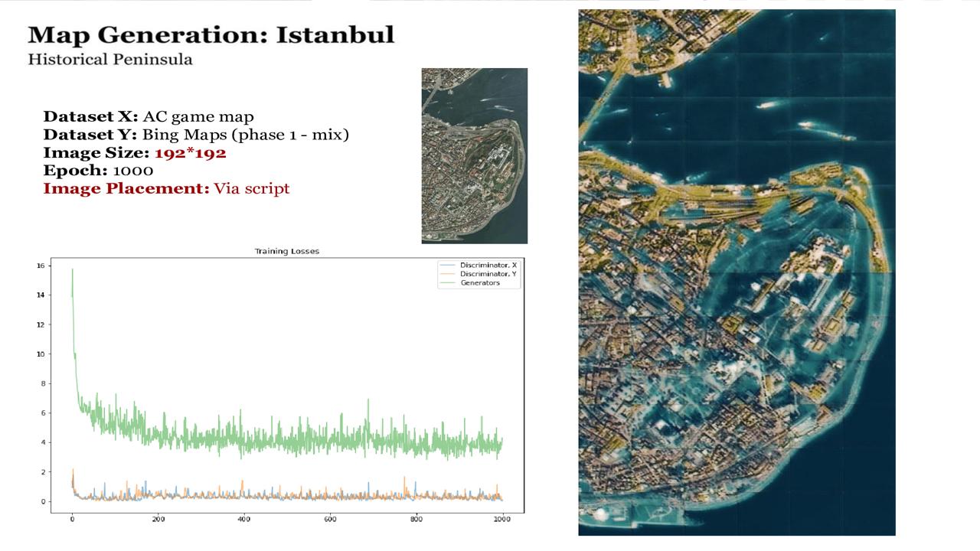Click the x-axis tick label '400'
The height and width of the screenshot is (551, 980).
[x=243, y=520]
